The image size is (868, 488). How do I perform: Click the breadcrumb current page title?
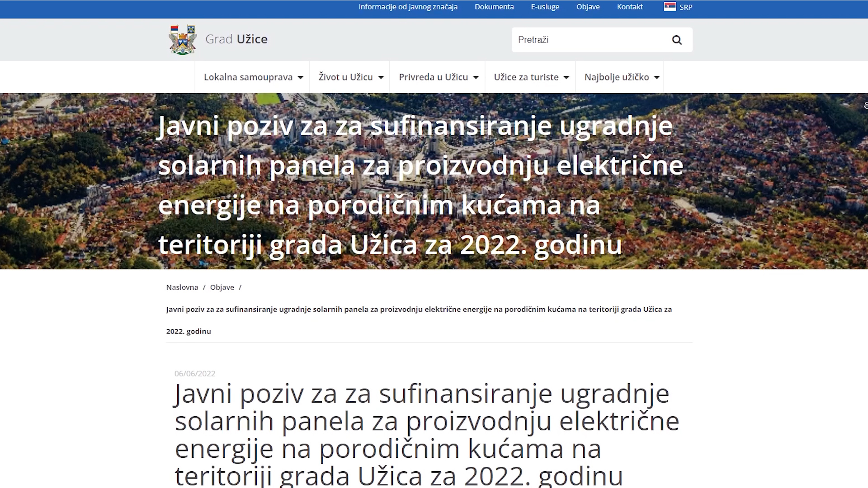pyautogui.click(x=419, y=320)
